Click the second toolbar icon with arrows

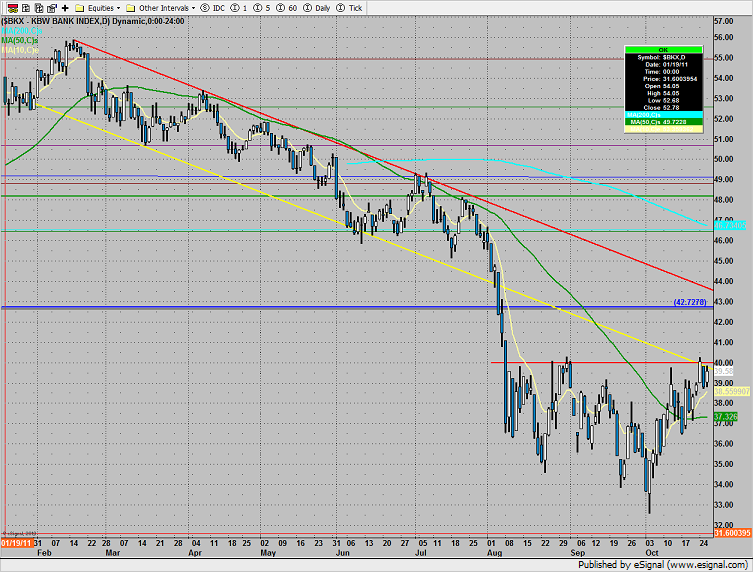[x=26, y=8]
